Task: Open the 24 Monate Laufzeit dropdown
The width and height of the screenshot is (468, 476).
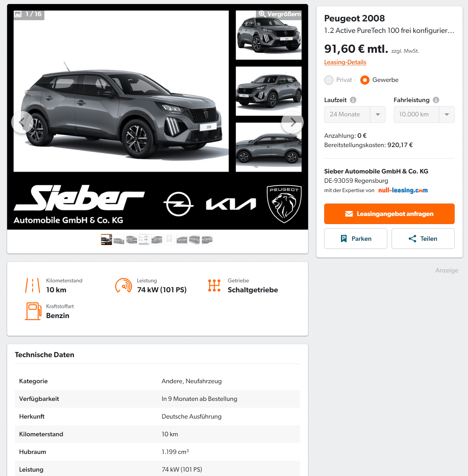Action: tap(355, 115)
